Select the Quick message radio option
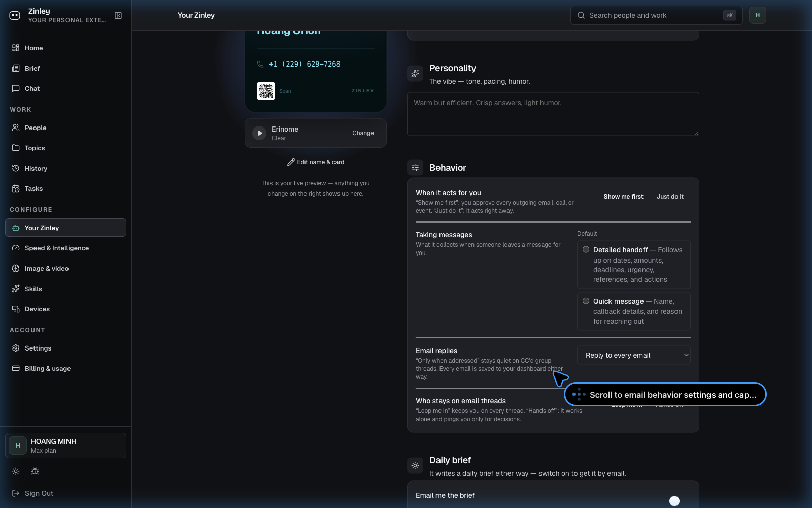The image size is (812, 508). click(x=586, y=301)
